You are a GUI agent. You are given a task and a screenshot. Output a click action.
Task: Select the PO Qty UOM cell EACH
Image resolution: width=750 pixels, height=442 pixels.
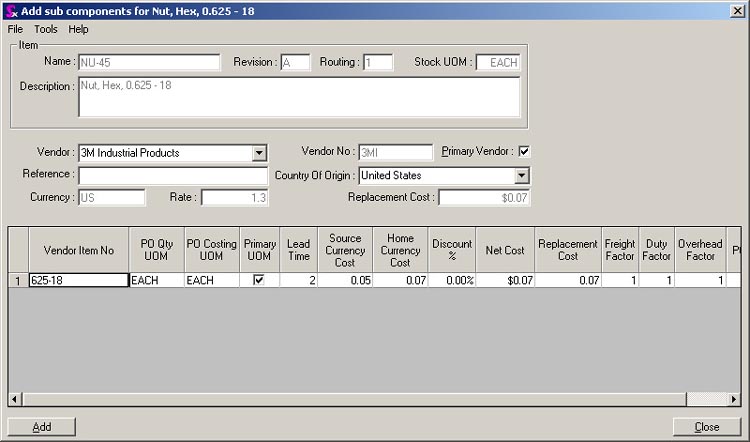pyautogui.click(x=156, y=281)
